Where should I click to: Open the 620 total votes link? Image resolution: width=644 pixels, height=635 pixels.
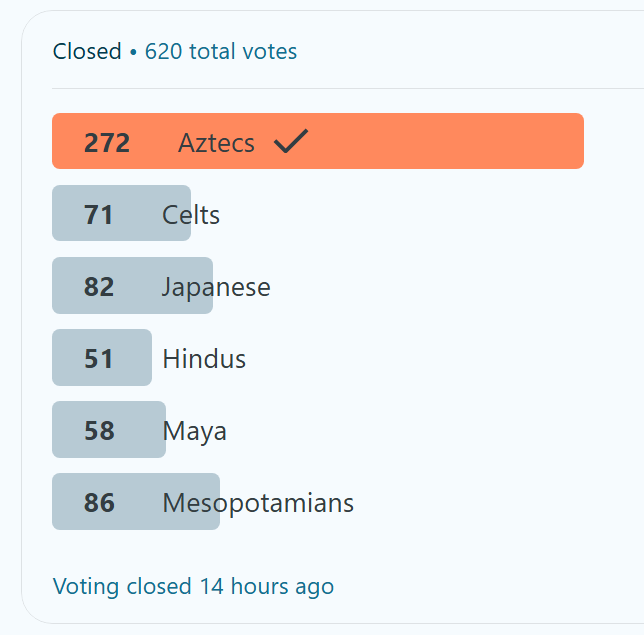click(221, 51)
